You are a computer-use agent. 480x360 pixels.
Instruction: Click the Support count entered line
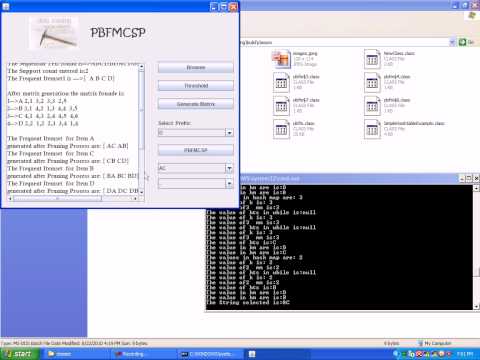pyautogui.click(x=48, y=71)
